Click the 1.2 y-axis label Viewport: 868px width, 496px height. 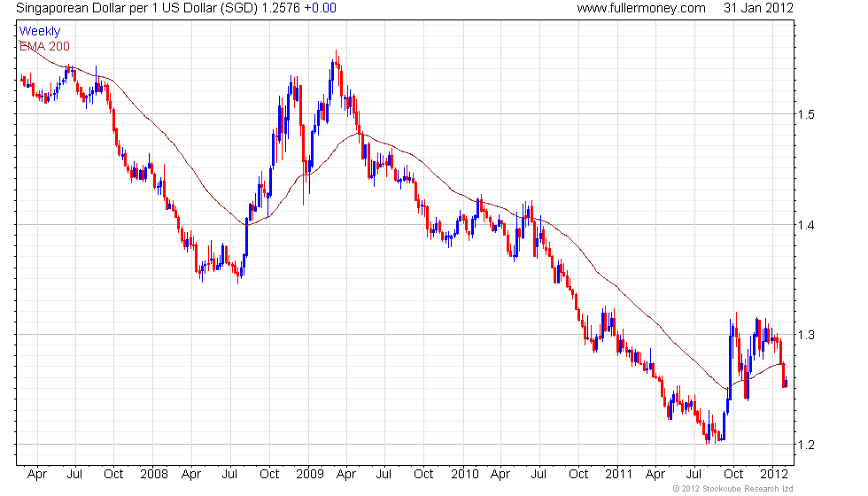point(806,445)
